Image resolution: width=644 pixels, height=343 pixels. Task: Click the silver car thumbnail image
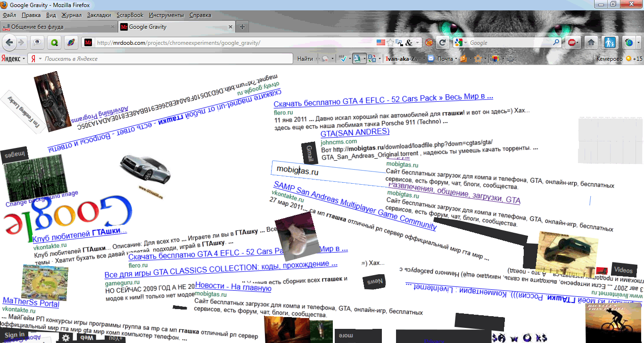pos(145,169)
